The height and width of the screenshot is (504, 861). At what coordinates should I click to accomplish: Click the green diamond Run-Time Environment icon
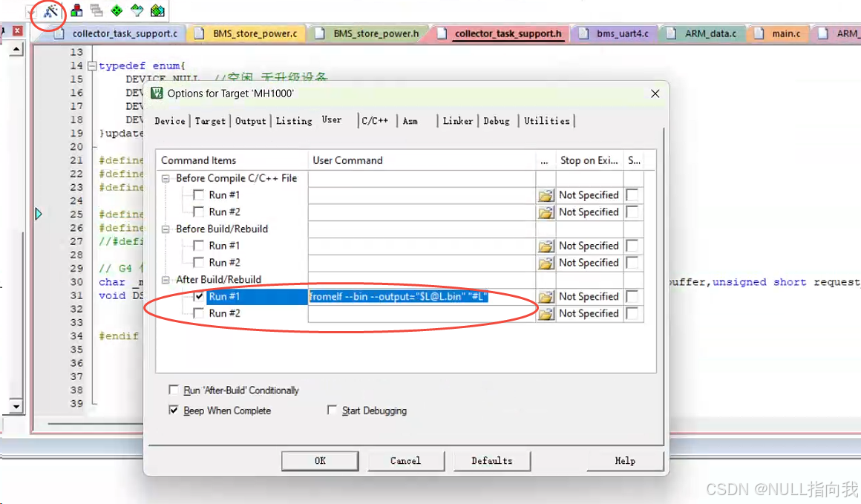pos(117,10)
